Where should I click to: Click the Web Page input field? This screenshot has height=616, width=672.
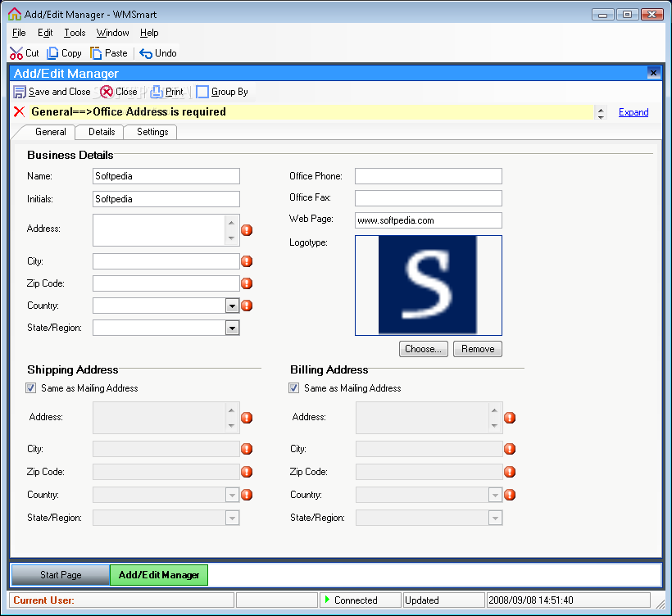pyautogui.click(x=429, y=220)
